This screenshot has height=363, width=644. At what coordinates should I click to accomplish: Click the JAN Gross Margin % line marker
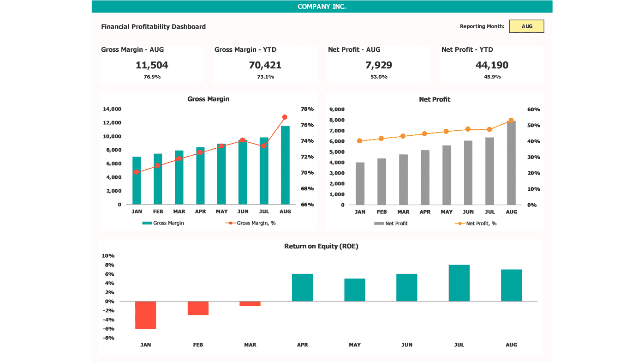pos(136,172)
